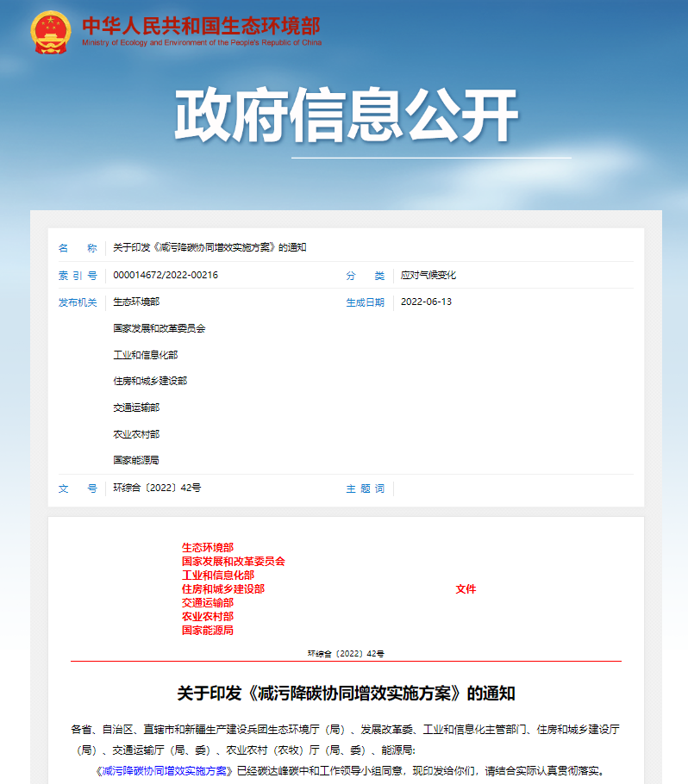Screen dimensions: 688x784
Task: Click the 发布机关 label
Action: click(78, 302)
